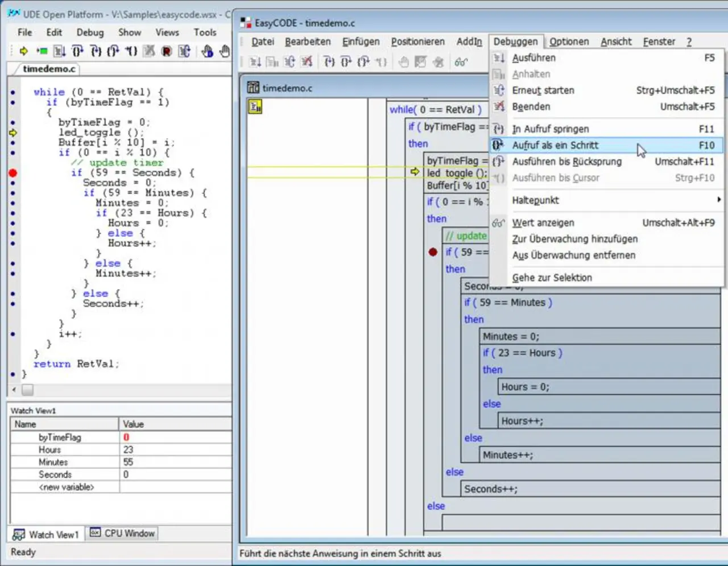Click the red R reset icon
Image resolution: width=728 pixels, height=566 pixels.
(166, 51)
